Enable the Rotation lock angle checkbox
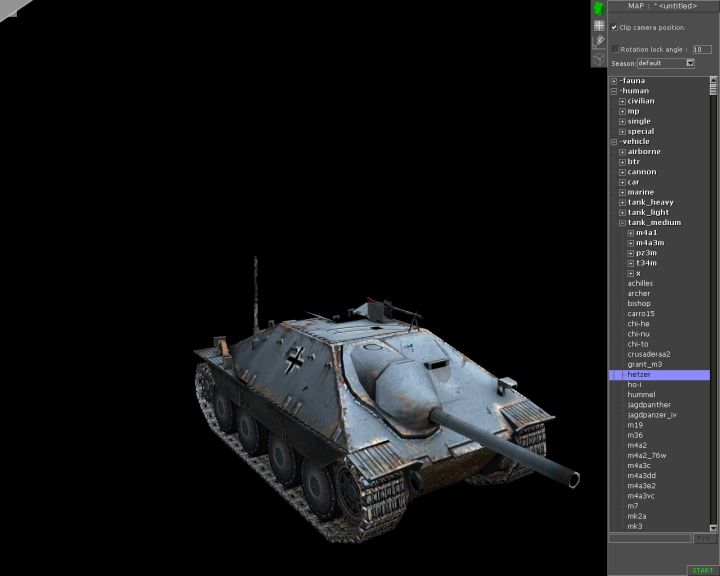Screen dimensions: 720x576 coord(615,48)
